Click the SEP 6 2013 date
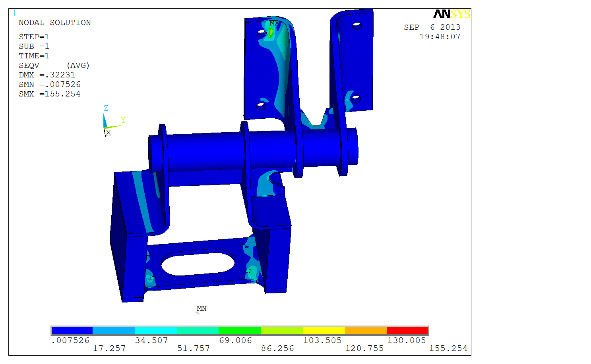Image resolution: width=591 pixels, height=364 pixels. (x=432, y=27)
